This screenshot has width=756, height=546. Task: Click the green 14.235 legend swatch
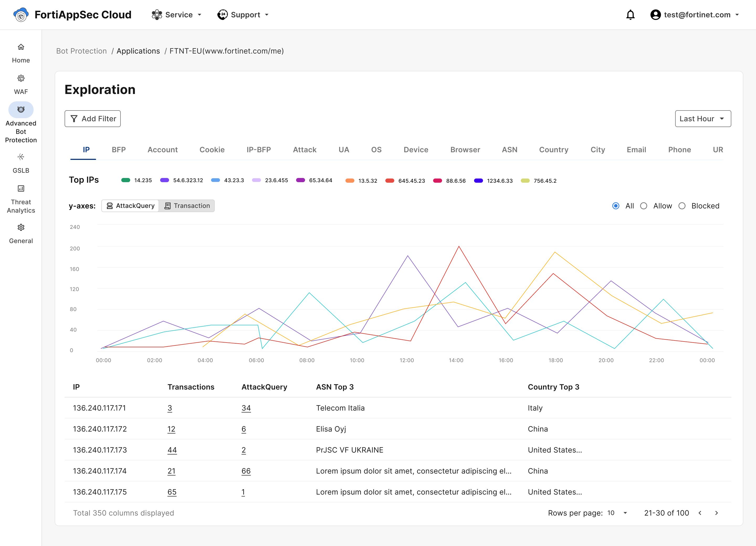coord(126,180)
